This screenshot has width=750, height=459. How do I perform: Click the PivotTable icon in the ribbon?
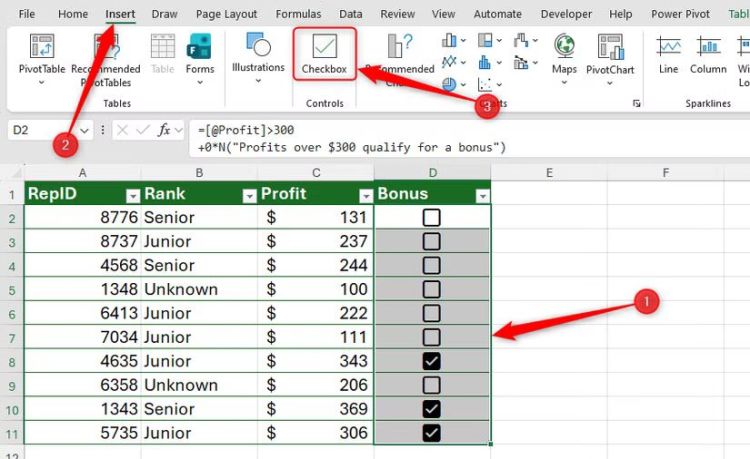[x=42, y=54]
